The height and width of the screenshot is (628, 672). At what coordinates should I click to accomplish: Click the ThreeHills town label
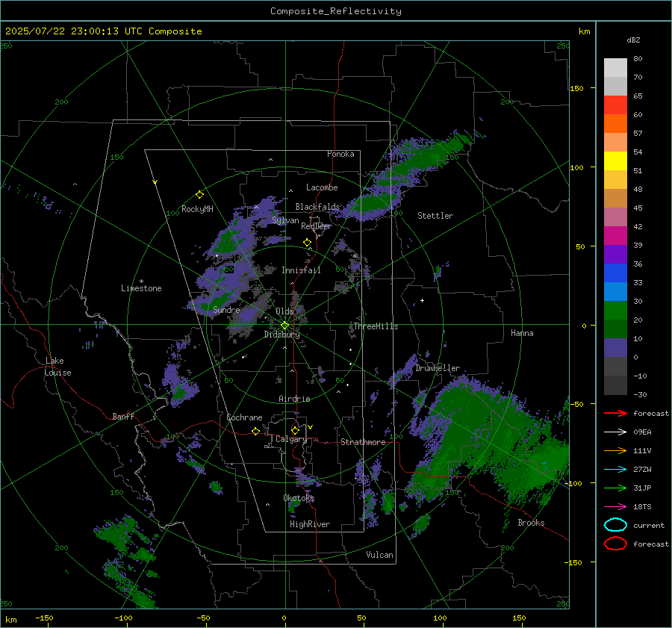376,326
